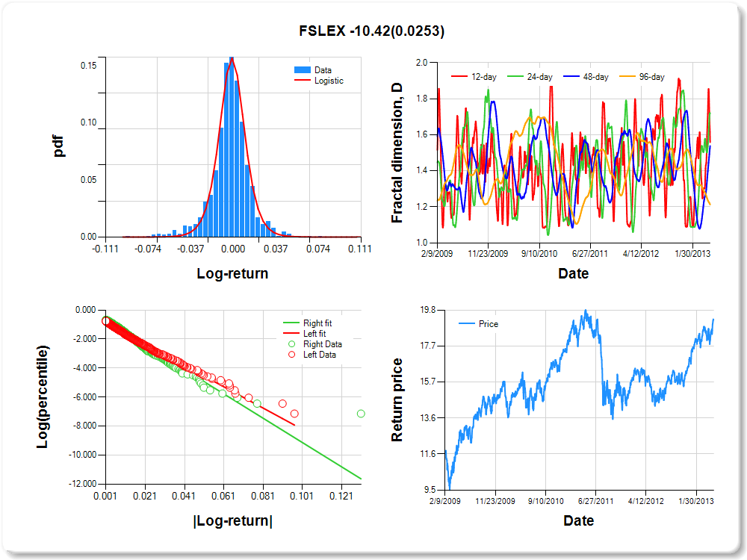Click the tallest histogram bar near 0.000

pyautogui.click(x=232, y=147)
